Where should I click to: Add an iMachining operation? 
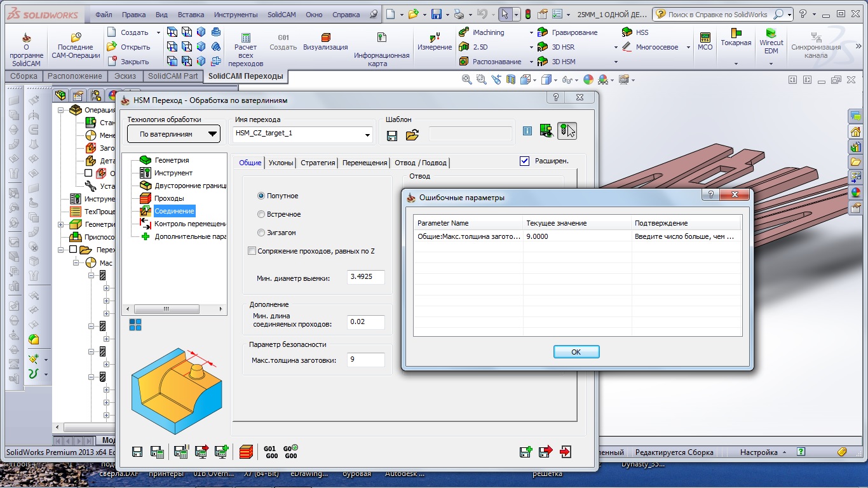481,32
